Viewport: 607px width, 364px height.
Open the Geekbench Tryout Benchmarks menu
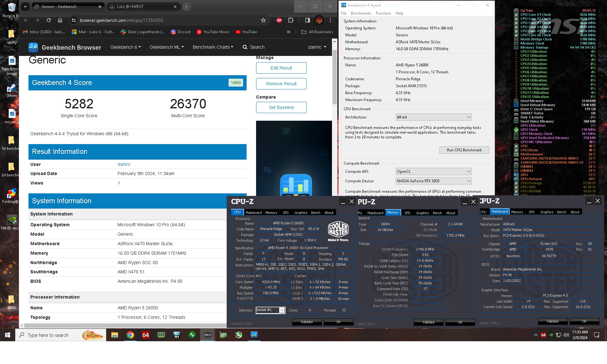[x=361, y=13]
